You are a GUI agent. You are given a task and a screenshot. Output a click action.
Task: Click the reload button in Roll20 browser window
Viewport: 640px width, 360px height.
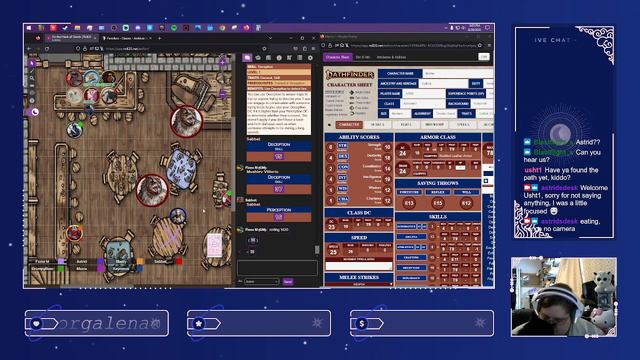[x=48, y=49]
